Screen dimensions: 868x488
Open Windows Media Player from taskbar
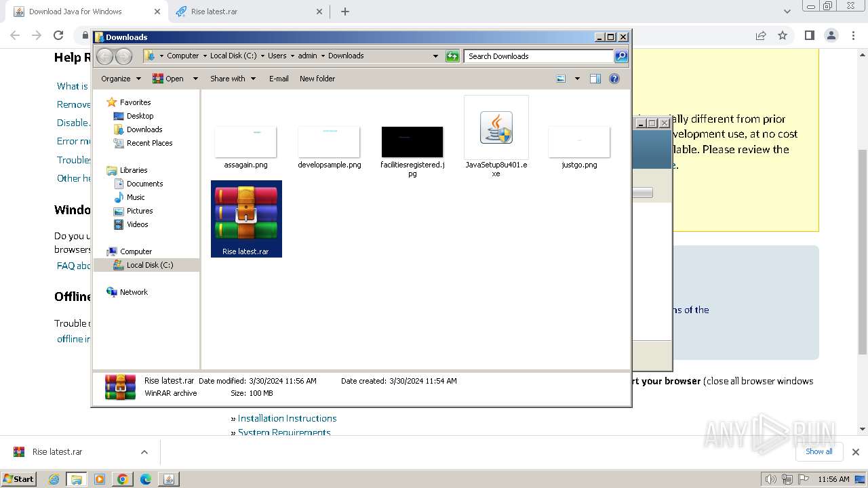tap(100, 479)
